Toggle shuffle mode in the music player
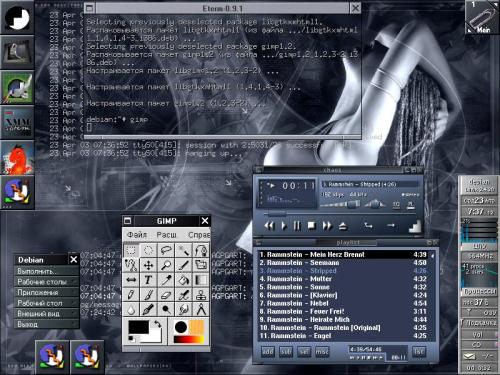Image resolution: width=500 pixels, height=375 pixels. (x=368, y=226)
